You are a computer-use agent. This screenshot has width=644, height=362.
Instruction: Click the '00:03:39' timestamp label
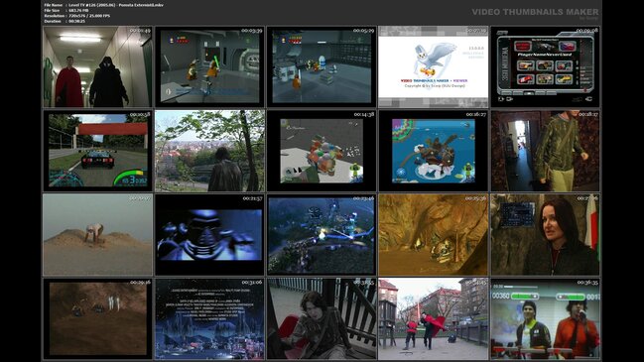tap(252, 31)
